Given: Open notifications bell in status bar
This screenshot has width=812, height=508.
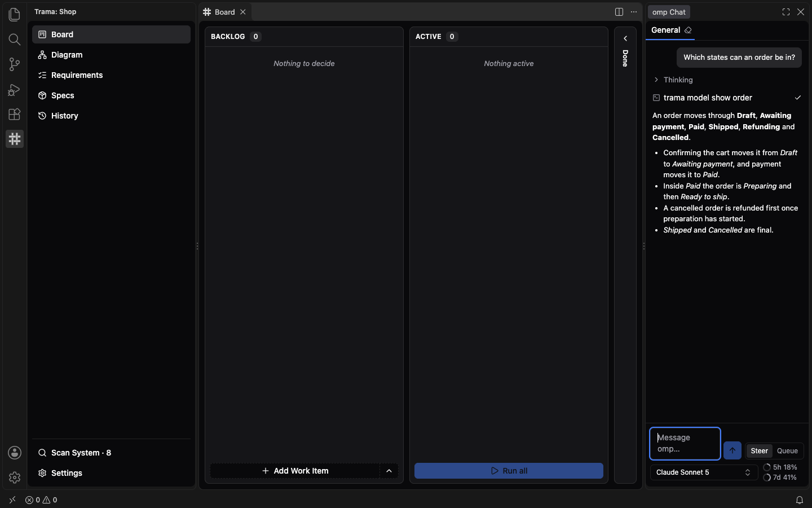Looking at the screenshot, I should (x=800, y=500).
